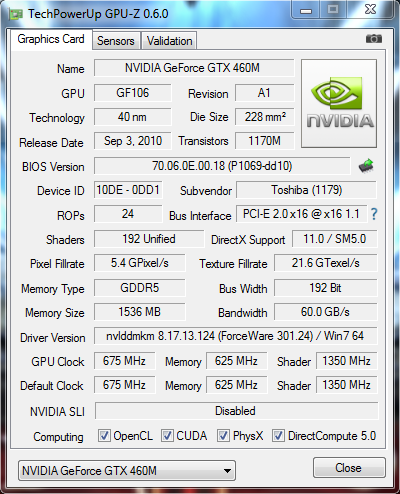This screenshot has width=400, height=494.
Task: Click the Memory Size field 1536 MB
Action: [140, 312]
